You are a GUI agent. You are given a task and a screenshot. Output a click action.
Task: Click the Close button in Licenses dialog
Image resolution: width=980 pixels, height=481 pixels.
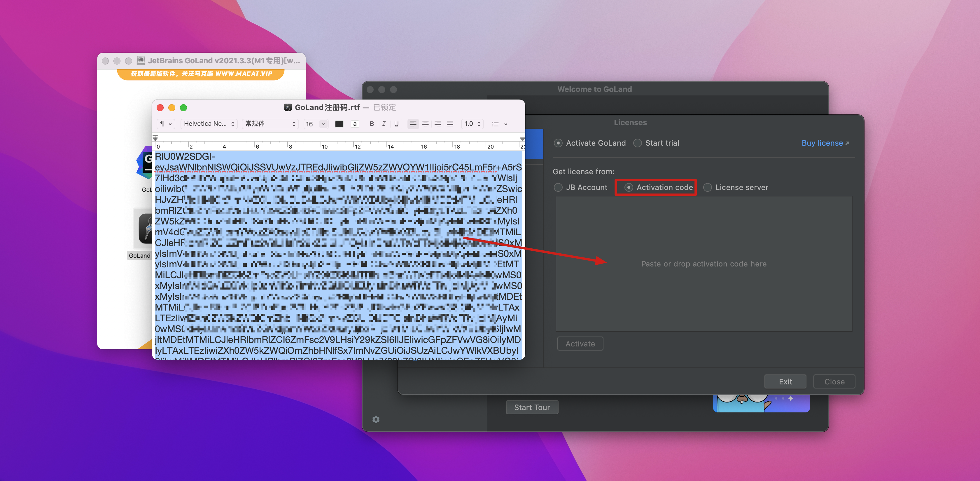[834, 381]
